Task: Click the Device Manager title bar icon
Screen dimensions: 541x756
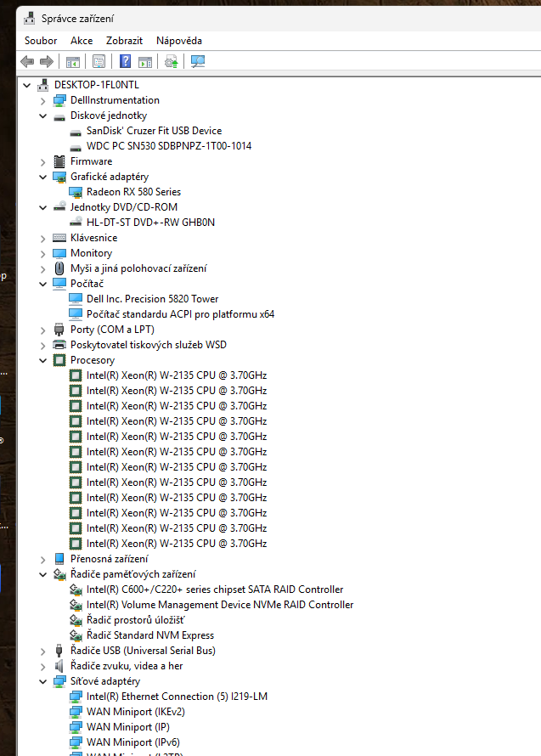Action: click(30, 19)
